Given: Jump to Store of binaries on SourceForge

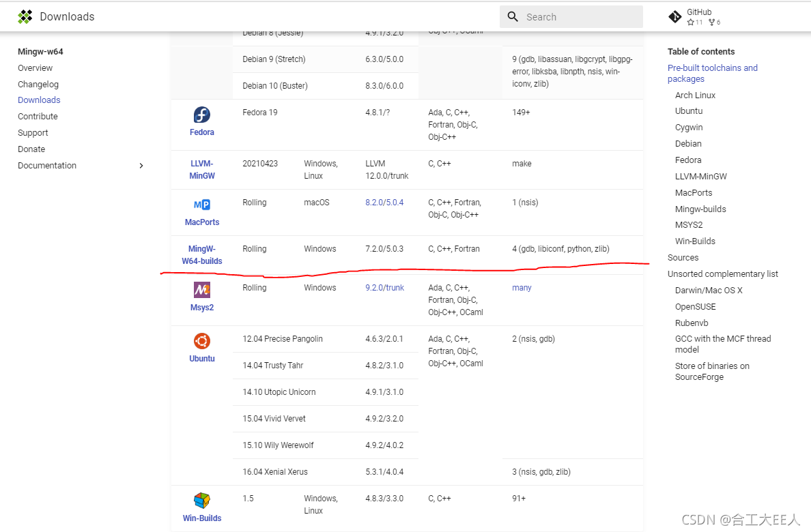Looking at the screenshot, I should click(x=712, y=371).
